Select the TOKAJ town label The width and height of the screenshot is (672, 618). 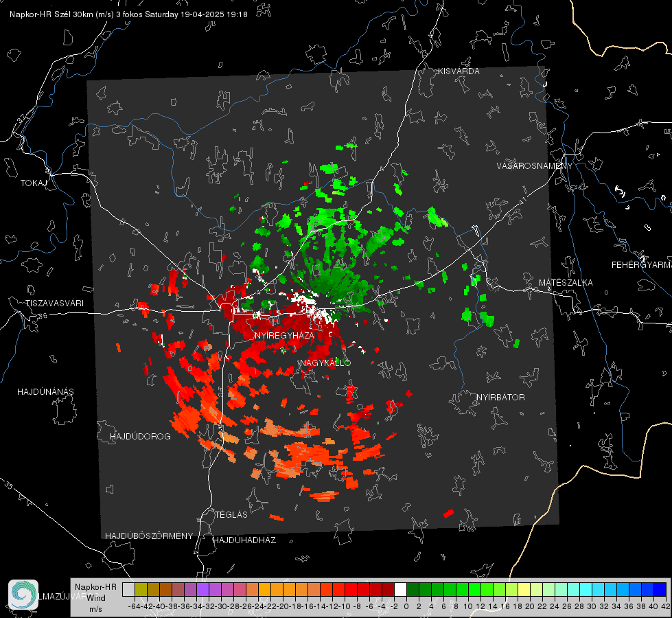[x=34, y=183]
